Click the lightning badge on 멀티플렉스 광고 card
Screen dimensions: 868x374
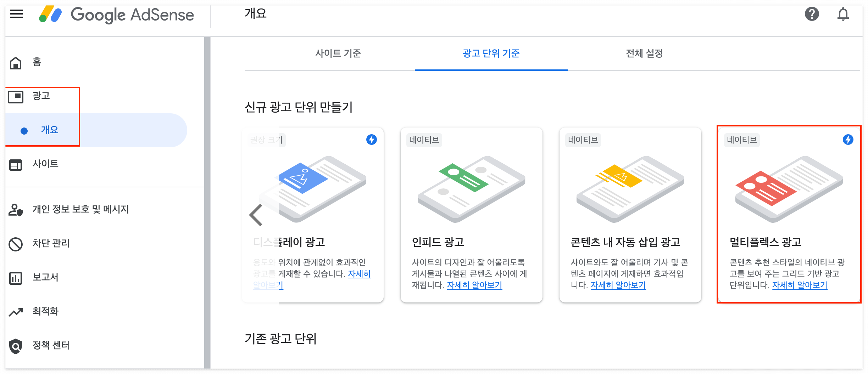848,140
